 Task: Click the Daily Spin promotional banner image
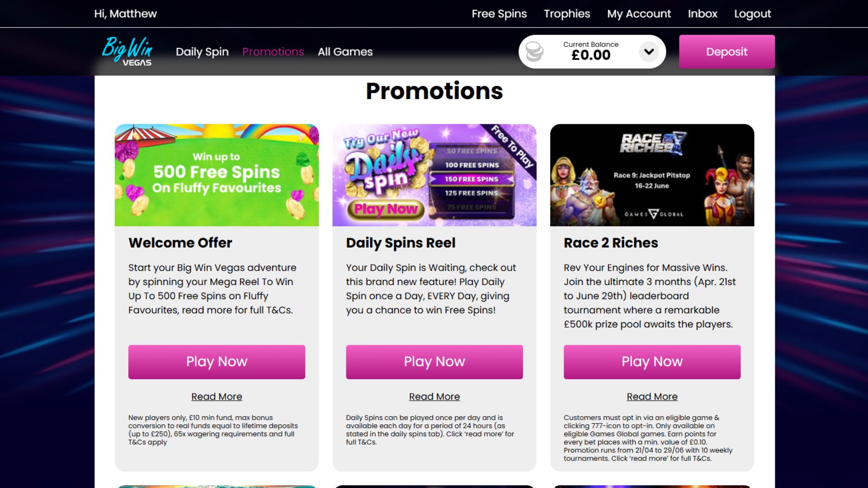click(434, 175)
